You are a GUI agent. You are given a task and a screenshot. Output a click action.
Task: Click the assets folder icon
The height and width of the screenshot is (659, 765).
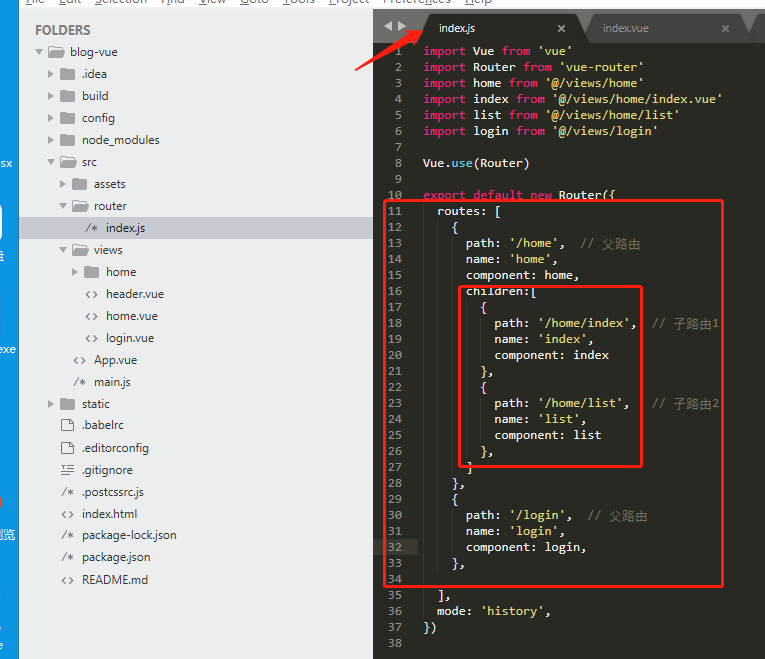click(x=80, y=184)
